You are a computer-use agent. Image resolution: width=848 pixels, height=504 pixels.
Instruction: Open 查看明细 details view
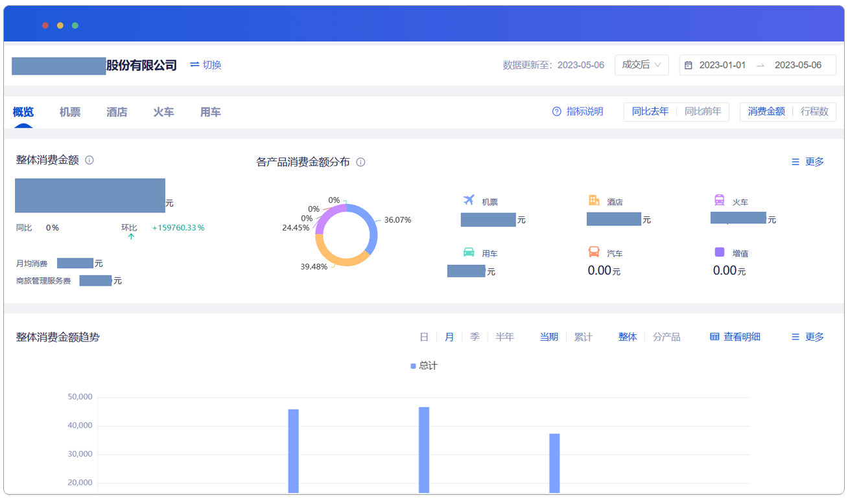735,337
